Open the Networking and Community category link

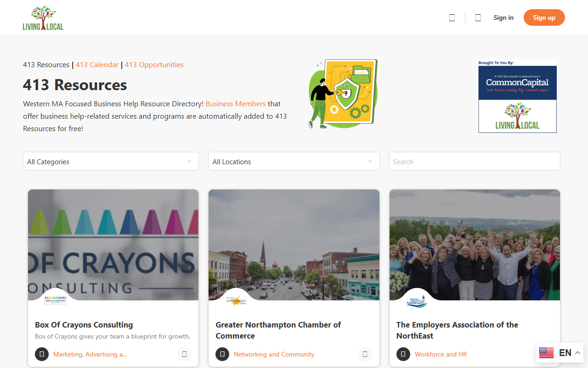click(274, 354)
